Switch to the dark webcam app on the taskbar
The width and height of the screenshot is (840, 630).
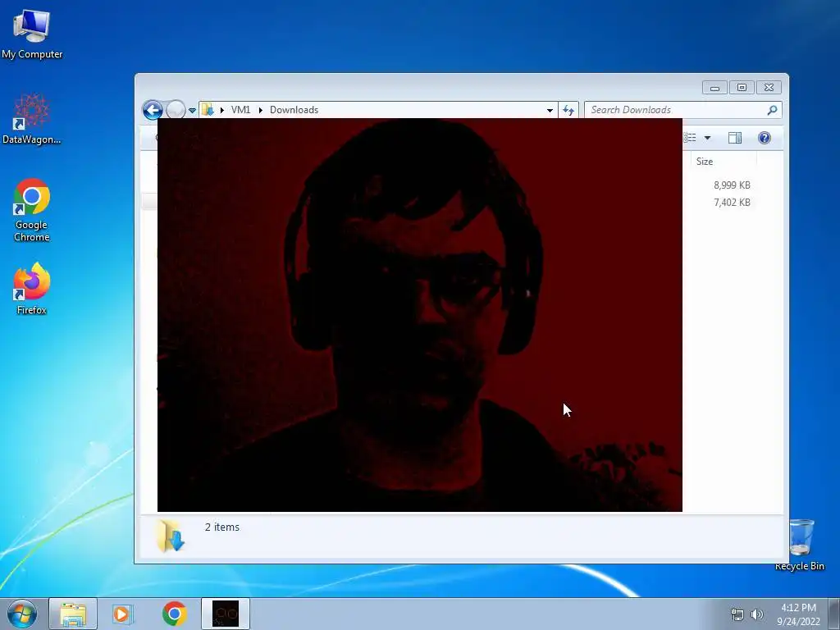226,614
